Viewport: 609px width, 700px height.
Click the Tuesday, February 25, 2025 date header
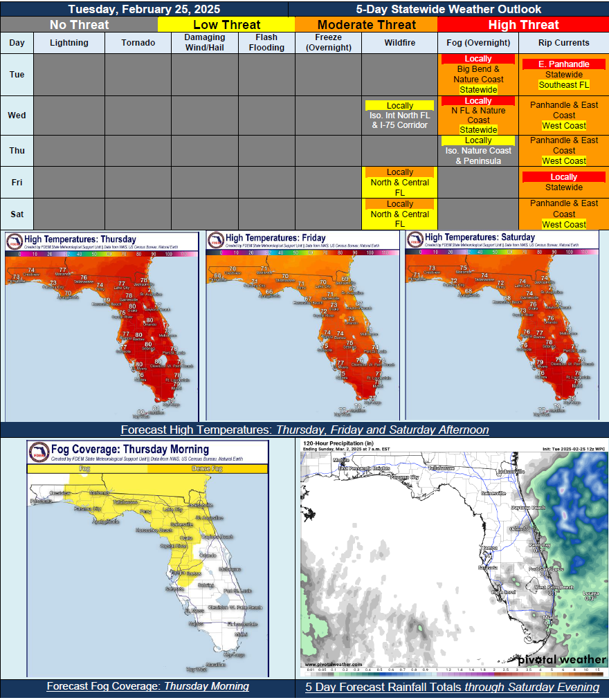[x=142, y=9]
